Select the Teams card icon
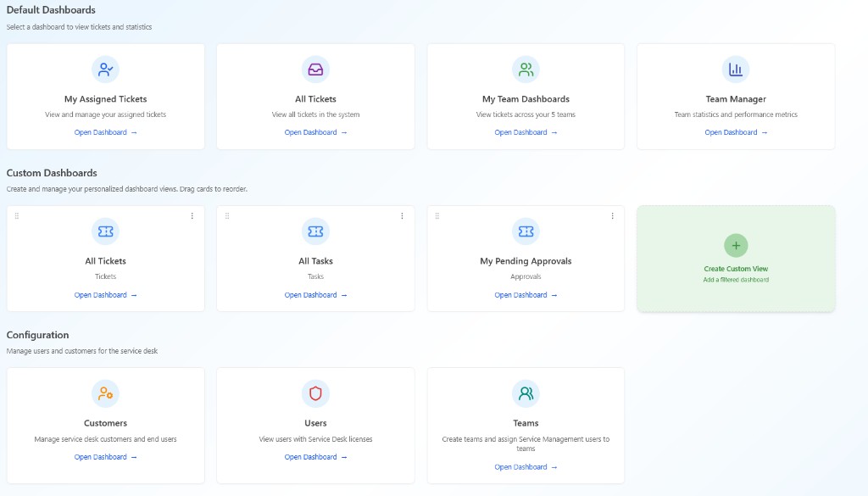This screenshot has height=496, width=868. click(x=526, y=393)
